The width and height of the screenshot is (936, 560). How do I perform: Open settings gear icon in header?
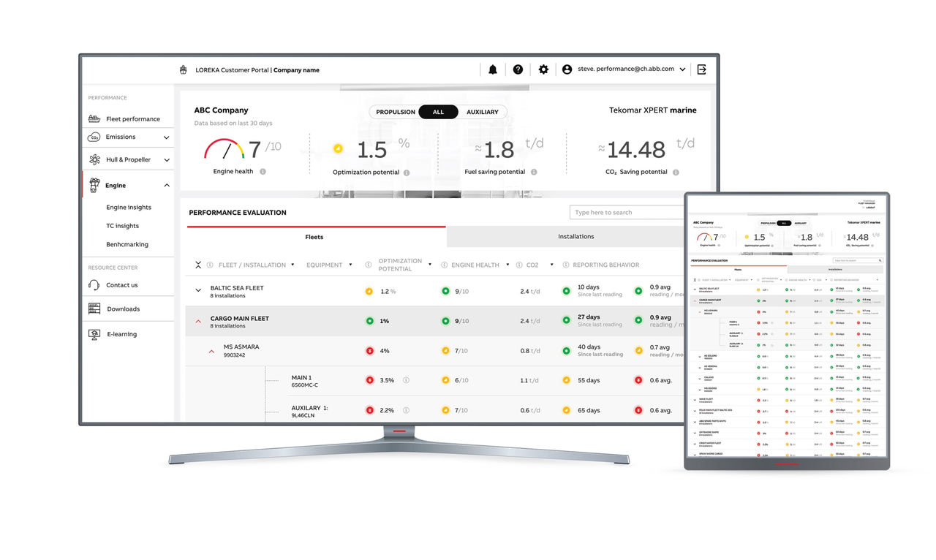(x=543, y=69)
